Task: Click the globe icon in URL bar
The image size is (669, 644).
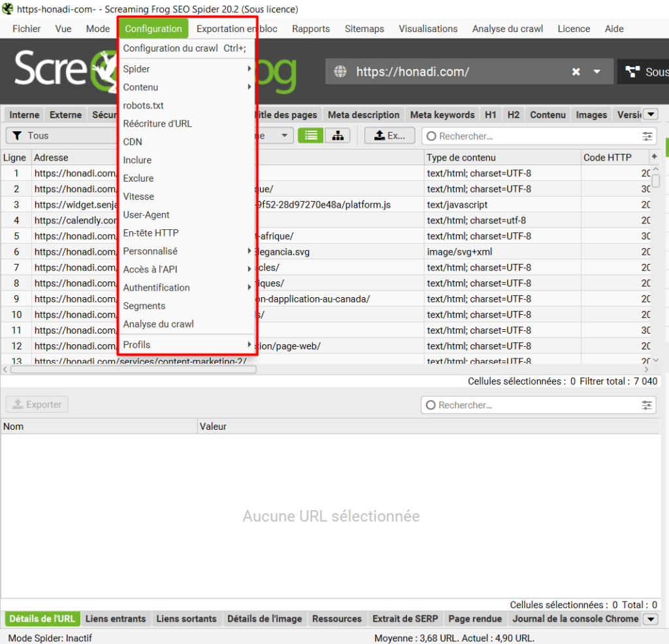Action: tap(340, 71)
